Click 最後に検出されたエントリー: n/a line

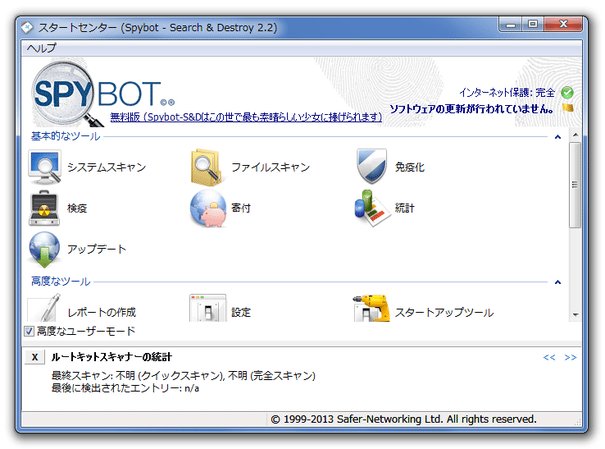click(125, 388)
